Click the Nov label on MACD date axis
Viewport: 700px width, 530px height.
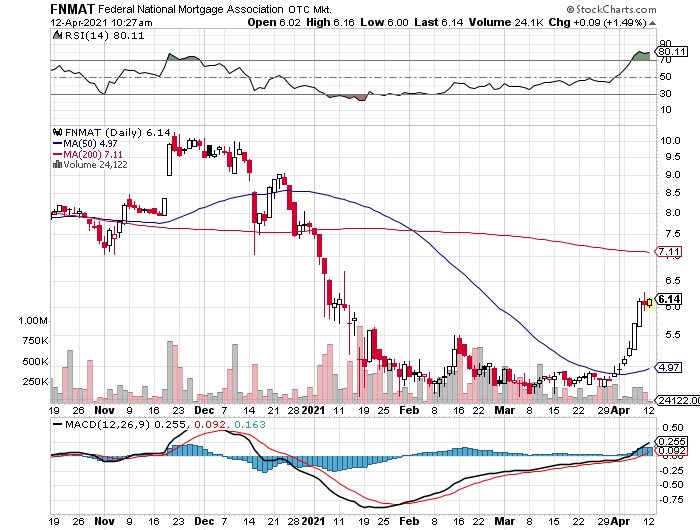click(x=104, y=521)
